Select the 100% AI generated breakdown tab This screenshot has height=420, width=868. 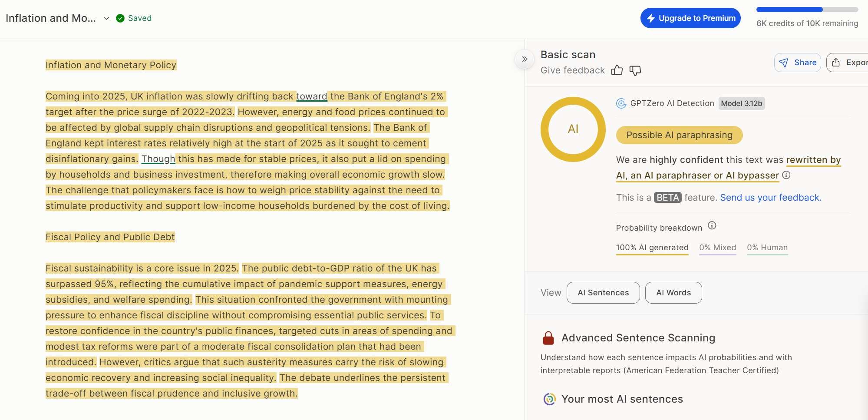[652, 248]
